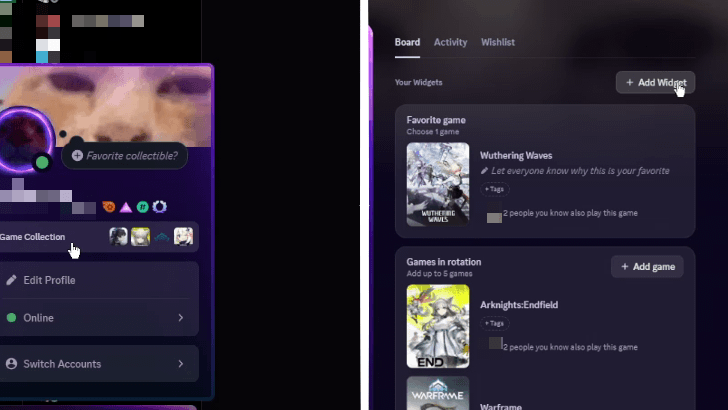Click the plus icon in Add game
This screenshot has height=410, width=728.
[624, 267]
